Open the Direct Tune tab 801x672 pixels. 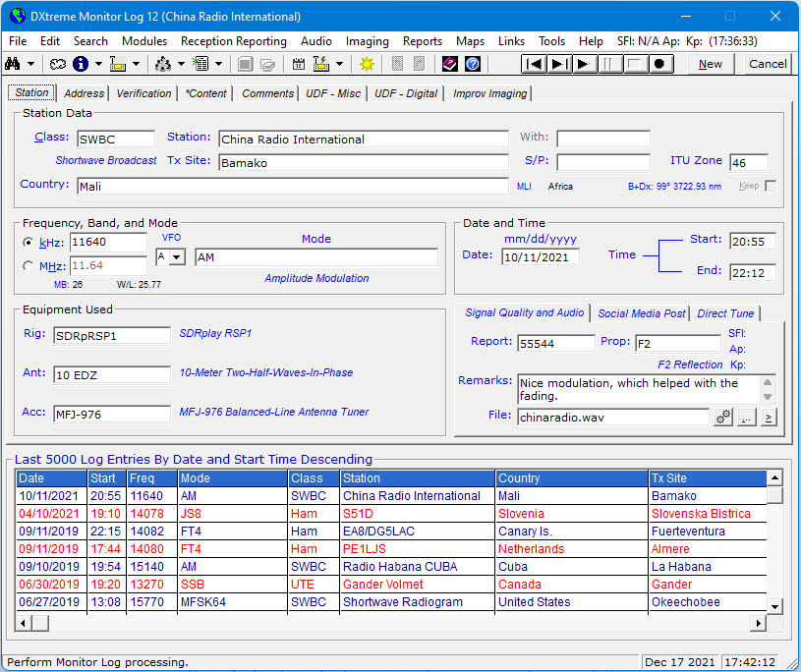click(725, 313)
